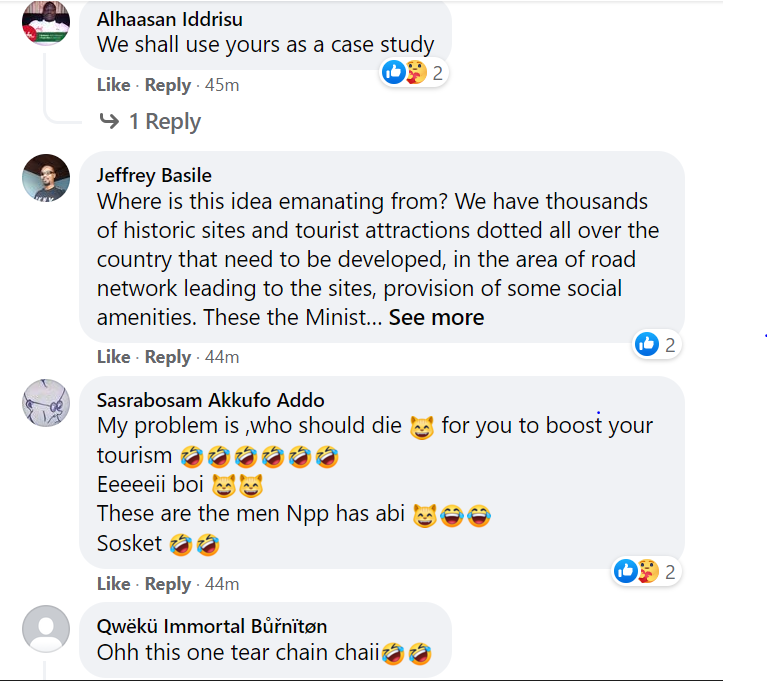Open Qwëkü Immortal Bǔřnïtøn's default avatar
The width and height of the screenshot is (767, 681).
[46, 629]
